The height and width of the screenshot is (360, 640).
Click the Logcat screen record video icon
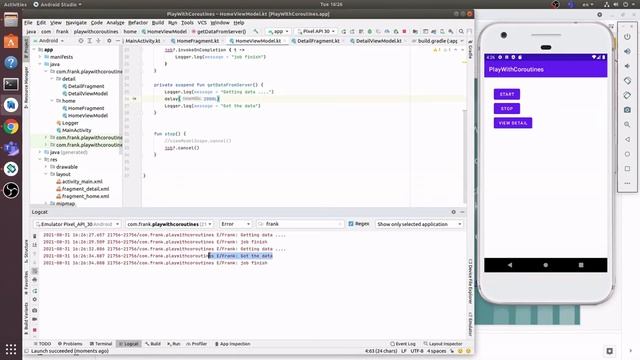pos(35,320)
